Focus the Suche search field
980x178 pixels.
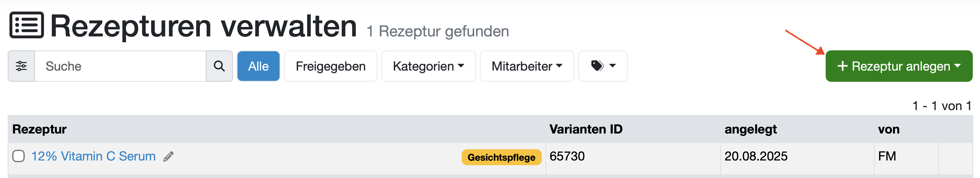120,66
